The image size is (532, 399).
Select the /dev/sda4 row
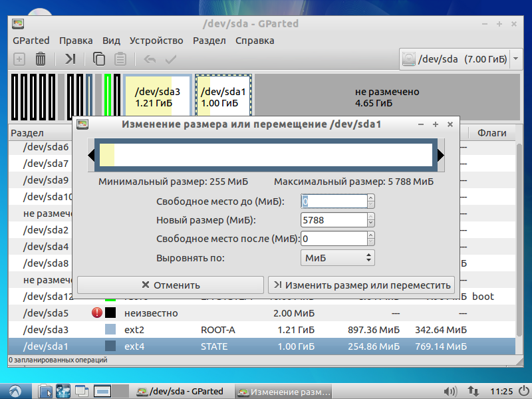tap(41, 247)
